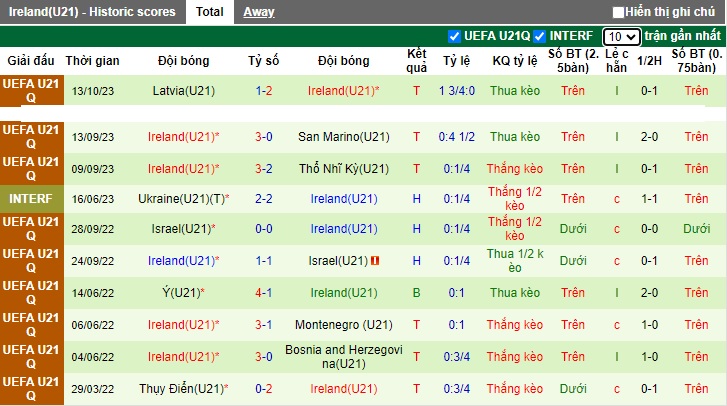Click Israel(U21)* in the 28/09/22 row
Image resolution: width=727 pixels, height=406 pixels.
pos(184,229)
